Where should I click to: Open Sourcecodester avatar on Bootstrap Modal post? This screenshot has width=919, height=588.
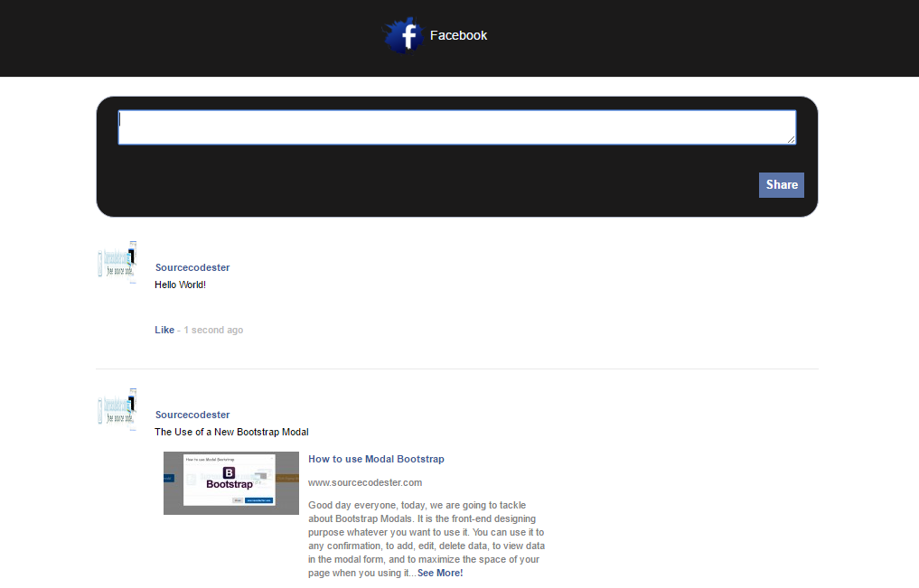(x=117, y=409)
